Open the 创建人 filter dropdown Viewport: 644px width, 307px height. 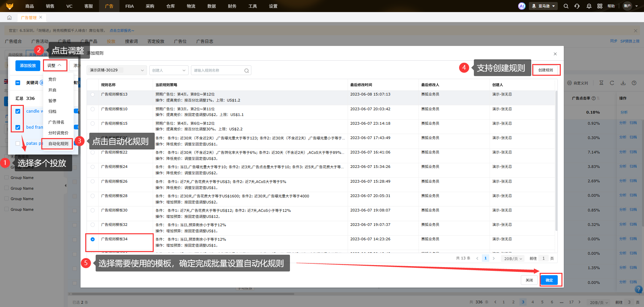[169, 70]
